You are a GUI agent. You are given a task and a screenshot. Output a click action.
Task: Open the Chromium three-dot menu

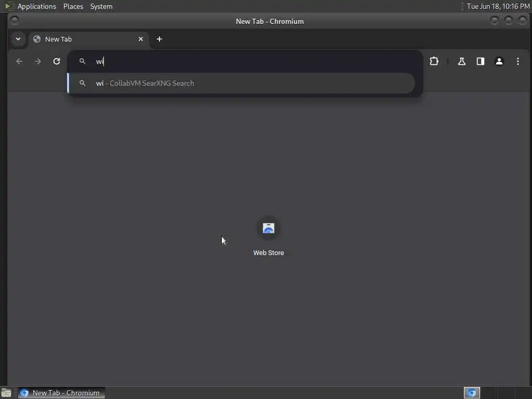pos(518,61)
